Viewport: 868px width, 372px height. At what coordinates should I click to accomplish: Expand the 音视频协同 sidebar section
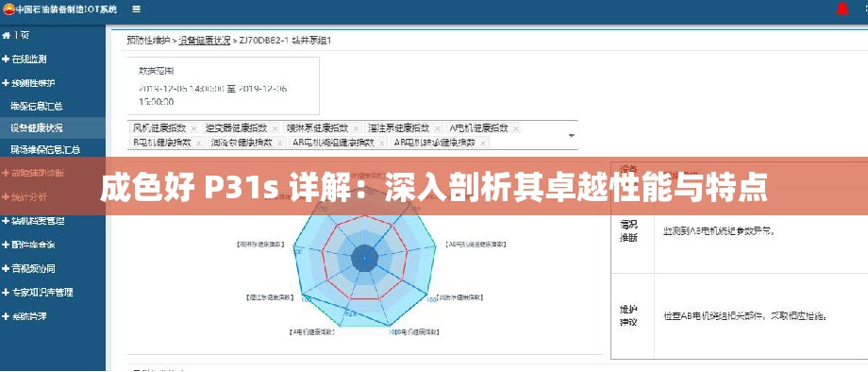[29, 268]
